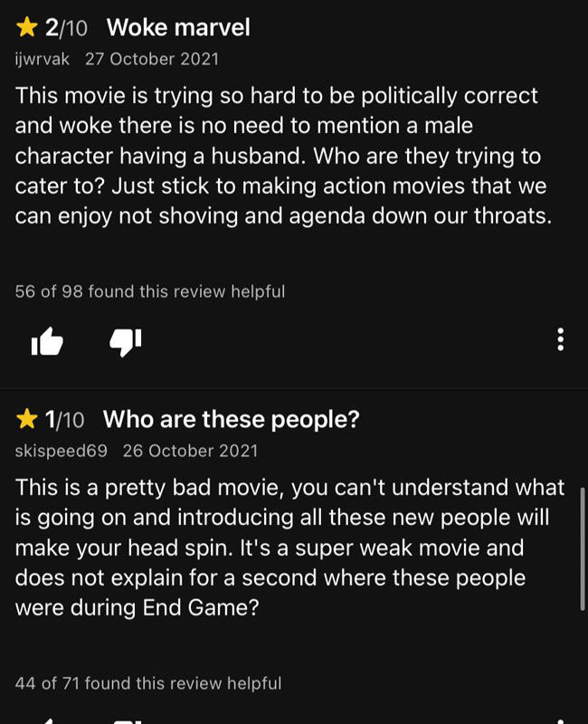View the profile of user ijwrvak

42,59
